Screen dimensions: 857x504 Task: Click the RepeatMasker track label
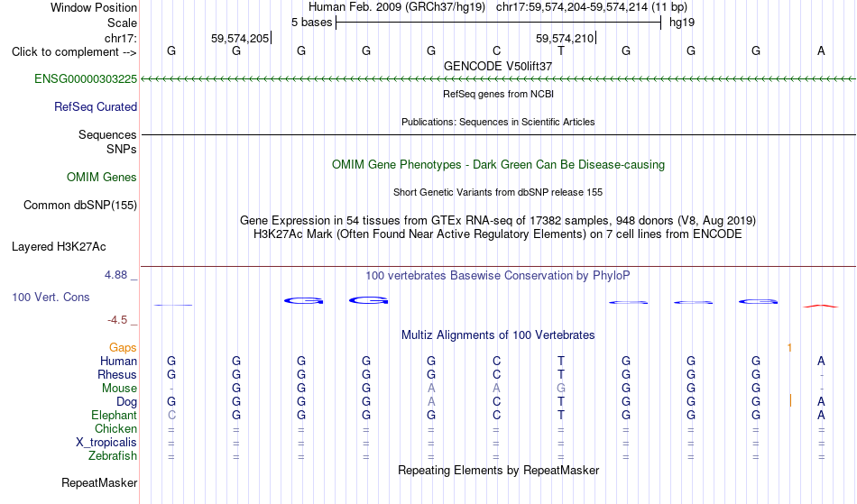tap(99, 482)
